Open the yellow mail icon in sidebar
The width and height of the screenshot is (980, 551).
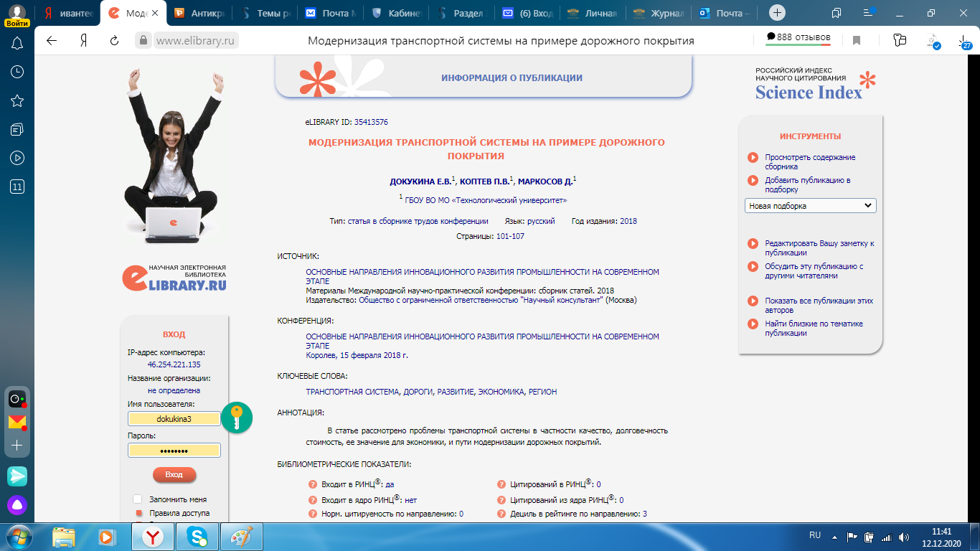(x=17, y=422)
